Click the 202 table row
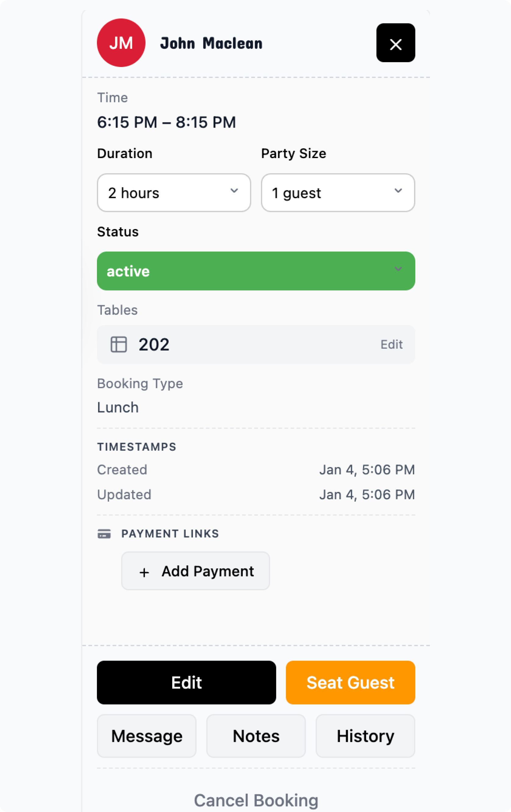The height and width of the screenshot is (812, 511). click(236, 344)
